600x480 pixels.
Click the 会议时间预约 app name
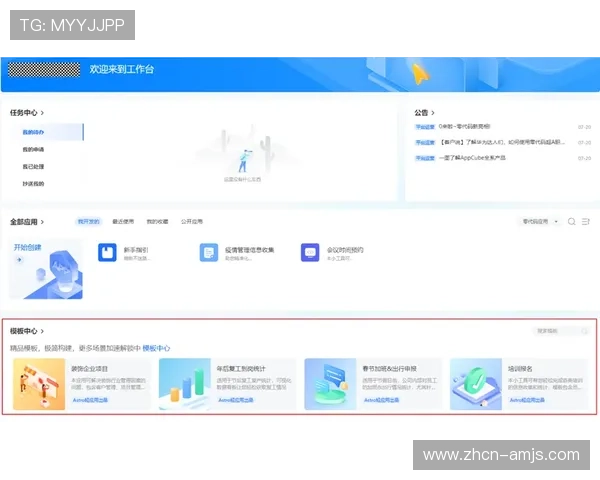coord(345,250)
